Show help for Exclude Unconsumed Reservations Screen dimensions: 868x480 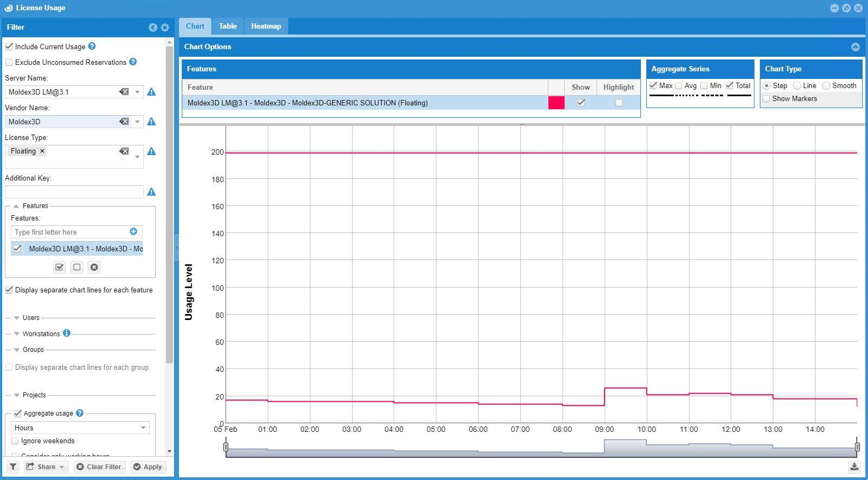[133, 62]
